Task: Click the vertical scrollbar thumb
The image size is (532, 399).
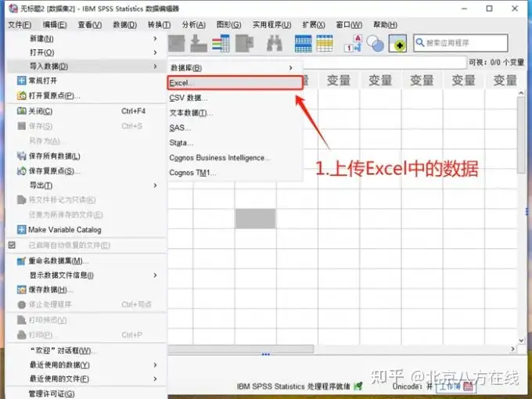Action: pos(521,135)
